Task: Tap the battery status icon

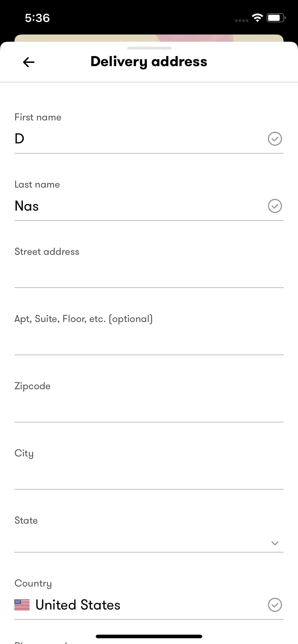Action: click(x=276, y=18)
